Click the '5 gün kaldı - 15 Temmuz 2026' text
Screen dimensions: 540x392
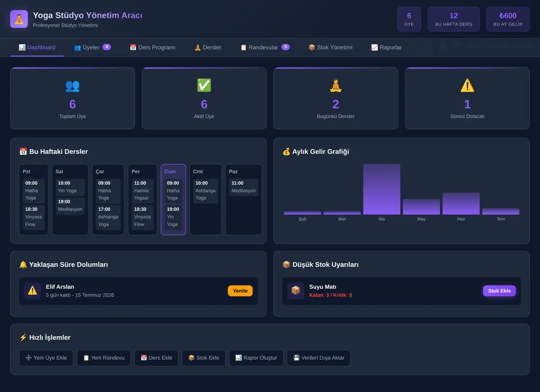[x=80, y=295]
